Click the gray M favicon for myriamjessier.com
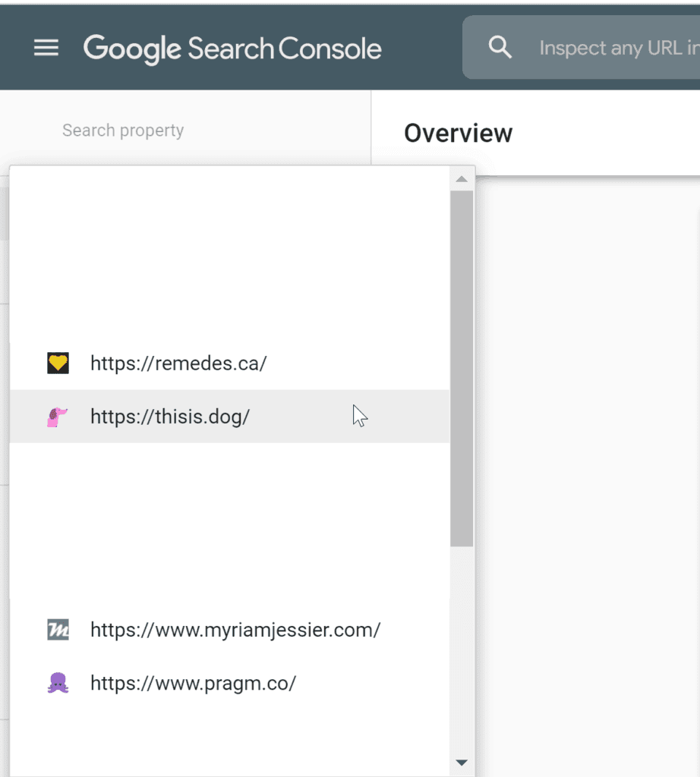 point(58,630)
